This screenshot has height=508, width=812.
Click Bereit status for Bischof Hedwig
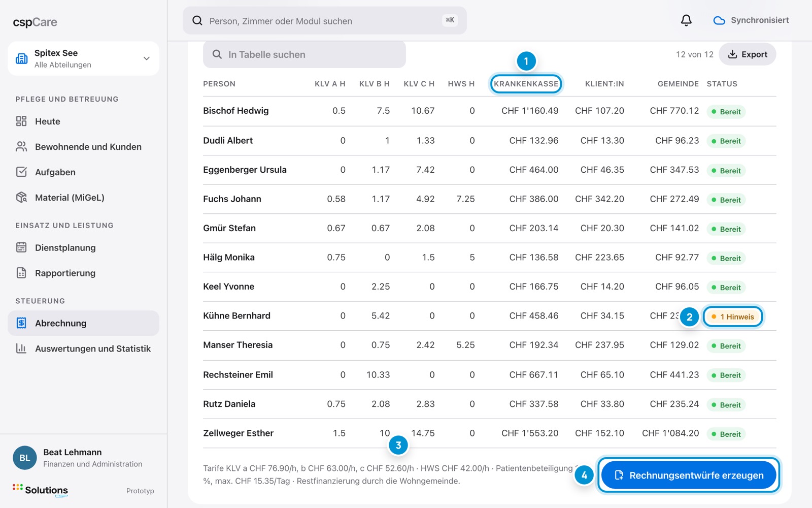tap(726, 112)
